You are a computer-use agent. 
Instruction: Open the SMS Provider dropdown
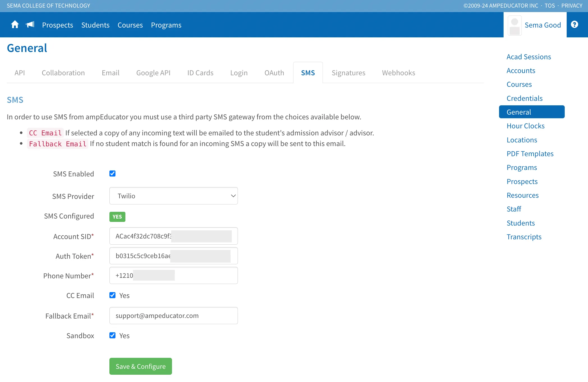[x=173, y=196]
